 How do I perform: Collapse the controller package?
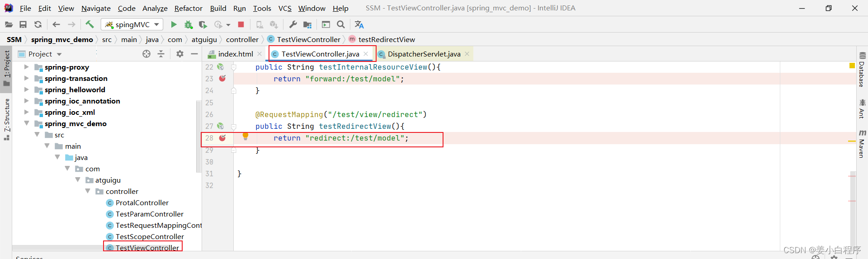pos(88,191)
